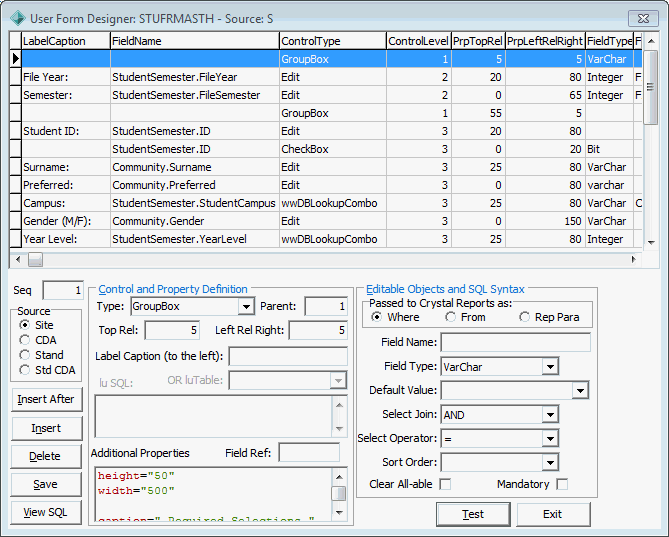
Task: Click the current row indicator arrow
Action: tap(16, 59)
